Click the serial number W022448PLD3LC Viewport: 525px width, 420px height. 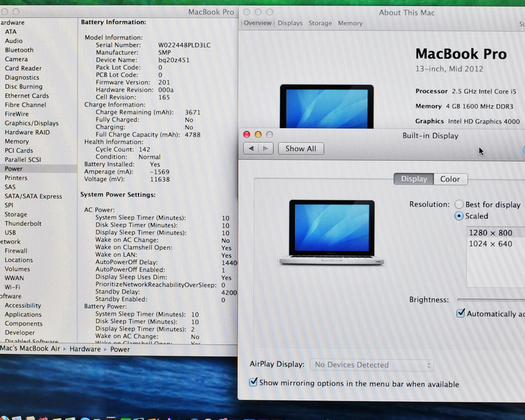pos(185,45)
